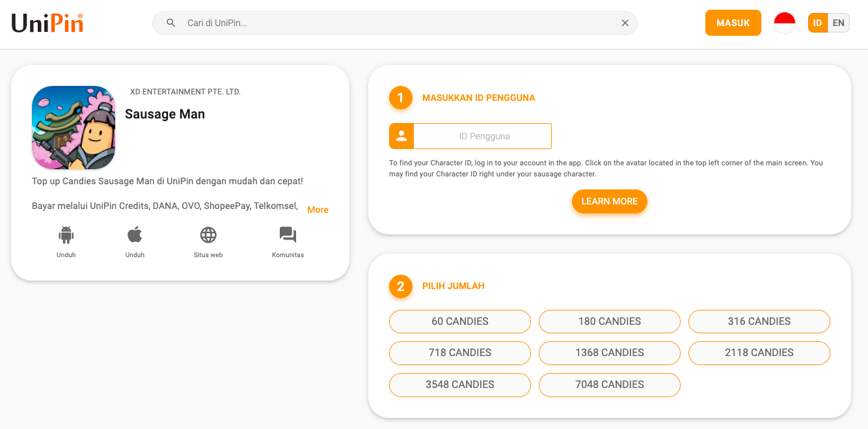The image size is (868, 429).
Task: Clear the search bar with X icon
Action: 625,23
